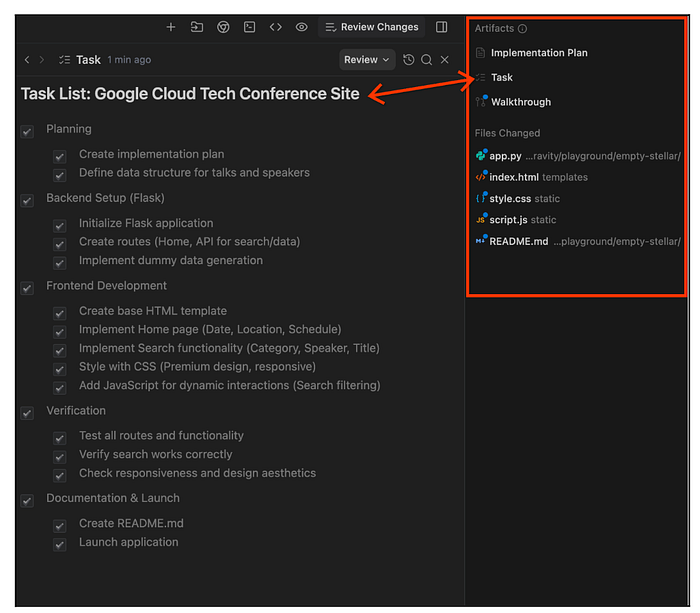Open the Chrome browser icon in toolbar
Screen dimensions: 700x613
(x=223, y=27)
